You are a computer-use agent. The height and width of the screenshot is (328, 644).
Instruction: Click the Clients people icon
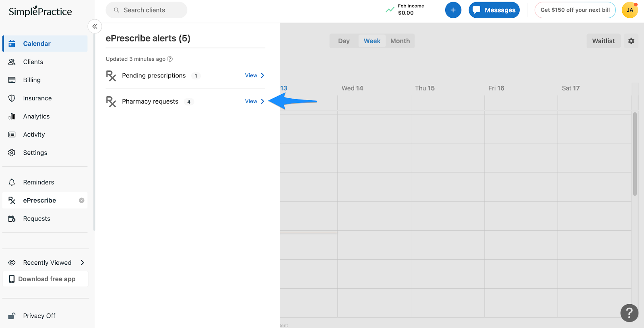12,62
